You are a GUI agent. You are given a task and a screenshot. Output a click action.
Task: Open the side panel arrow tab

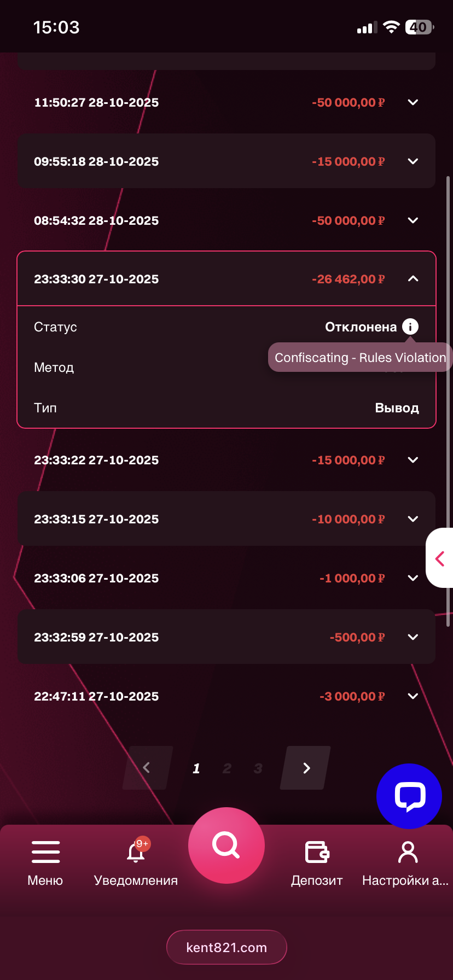[x=440, y=558]
